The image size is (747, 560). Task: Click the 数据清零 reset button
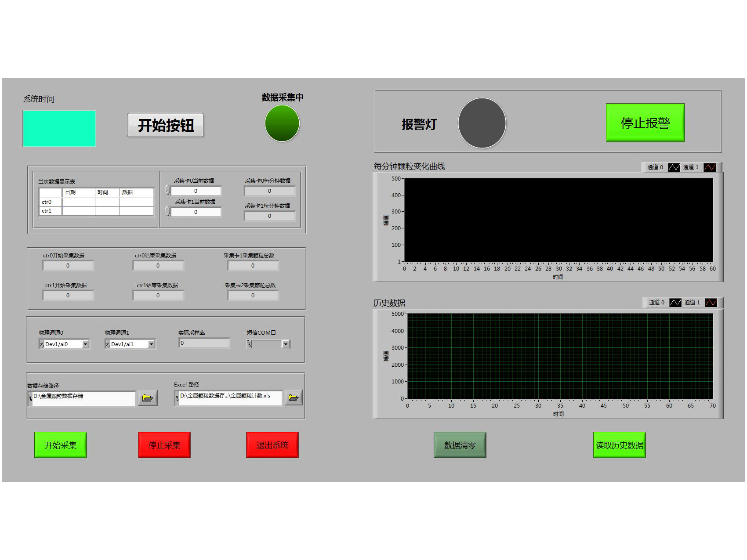click(x=460, y=445)
